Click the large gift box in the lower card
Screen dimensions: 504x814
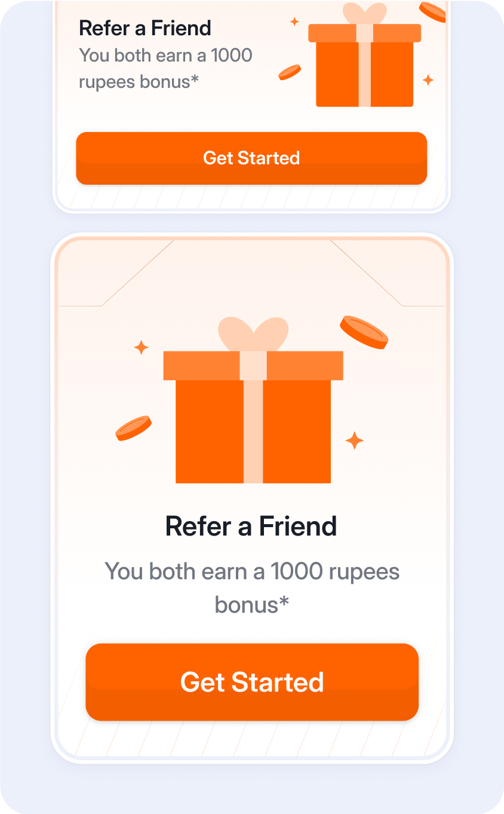click(x=253, y=400)
